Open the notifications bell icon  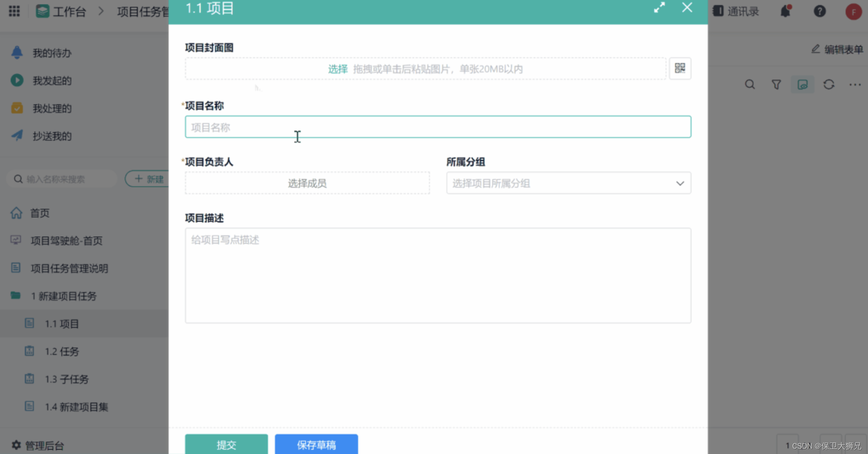pos(785,11)
